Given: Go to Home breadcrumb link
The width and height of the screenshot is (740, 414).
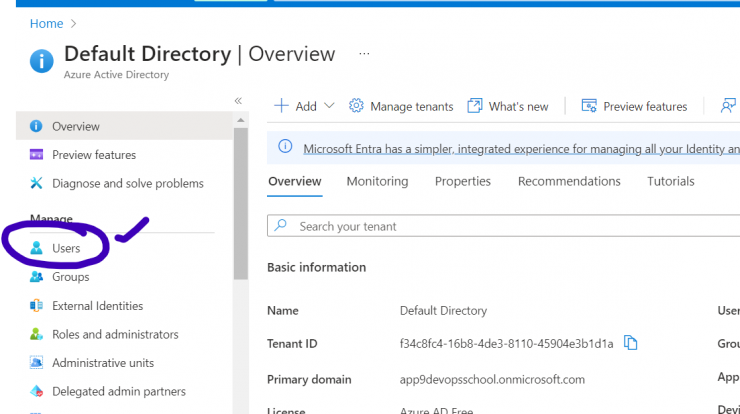Looking at the screenshot, I should (46, 24).
